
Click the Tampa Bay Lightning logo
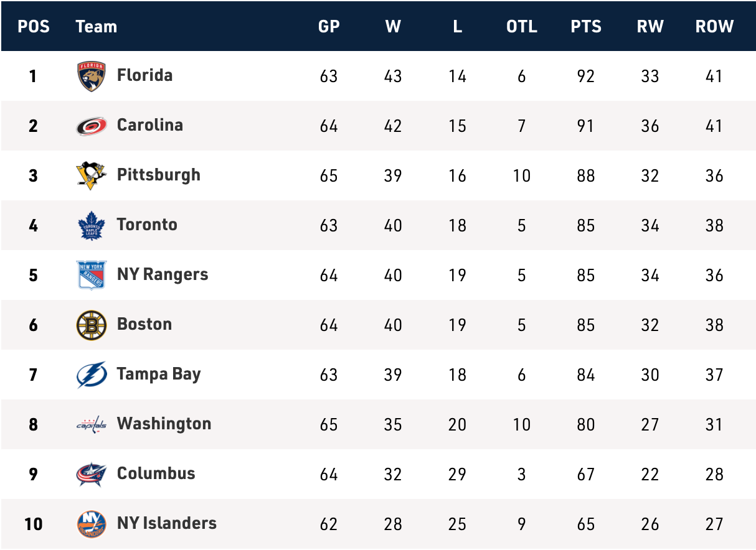[92, 375]
